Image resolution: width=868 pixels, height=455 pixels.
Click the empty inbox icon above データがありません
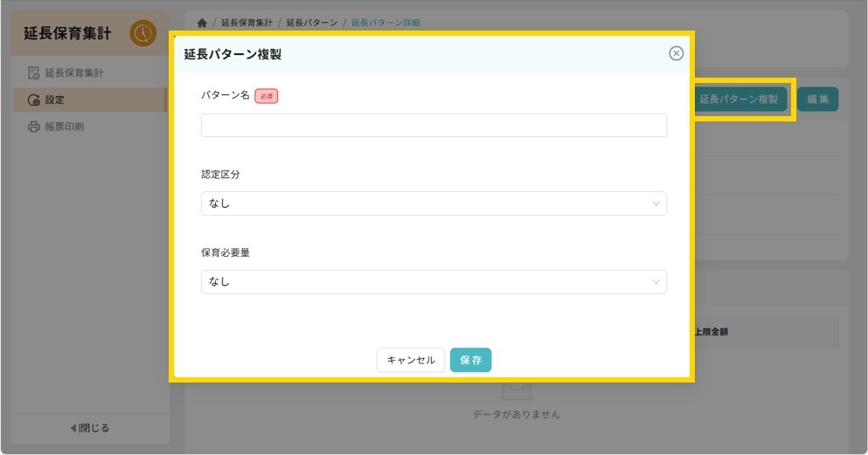coord(516,390)
